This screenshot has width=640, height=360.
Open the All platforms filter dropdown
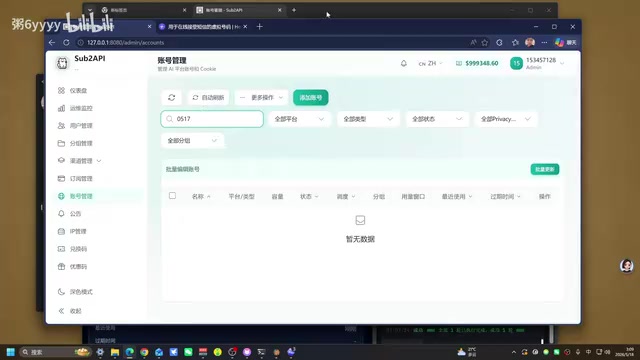pyautogui.click(x=299, y=119)
